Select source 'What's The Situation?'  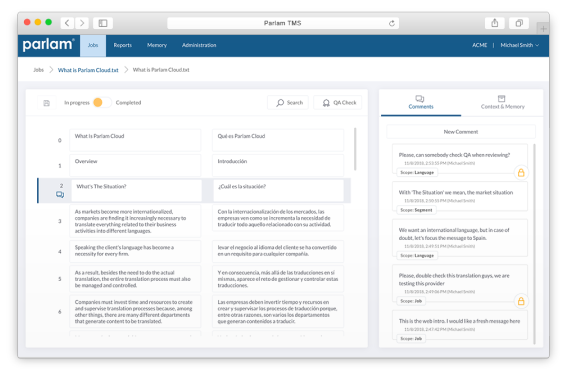click(x=136, y=191)
